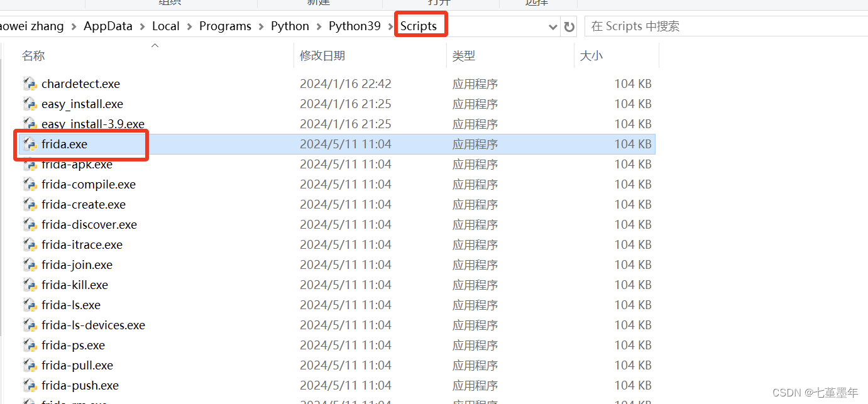Expand the chevron after Local in path
This screenshot has width=868, height=404.
[x=189, y=26]
